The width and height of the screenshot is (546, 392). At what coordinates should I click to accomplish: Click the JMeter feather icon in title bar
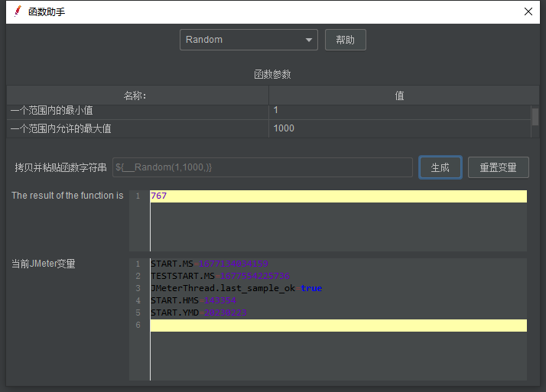(18, 11)
